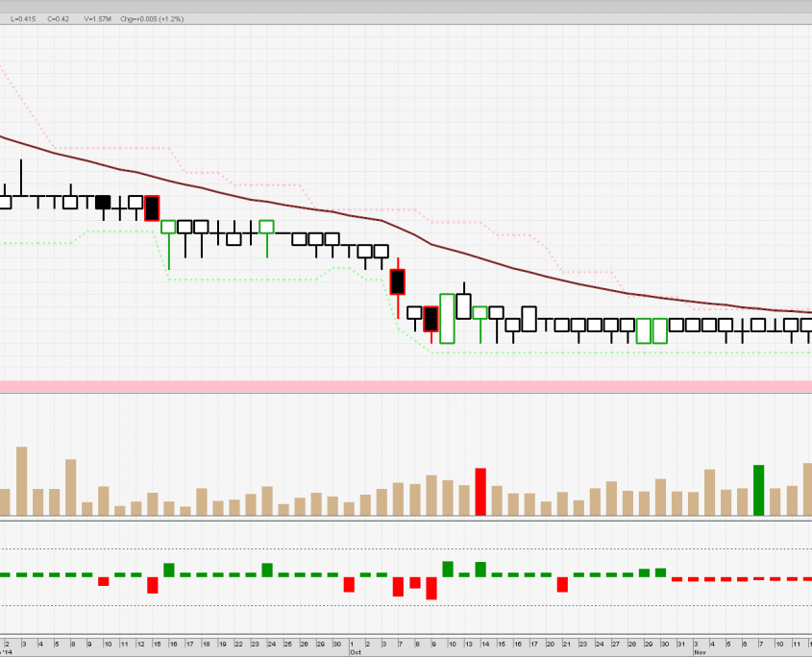Click the Nov month label on the date axis
The width and height of the screenshot is (812, 657).
click(700, 651)
